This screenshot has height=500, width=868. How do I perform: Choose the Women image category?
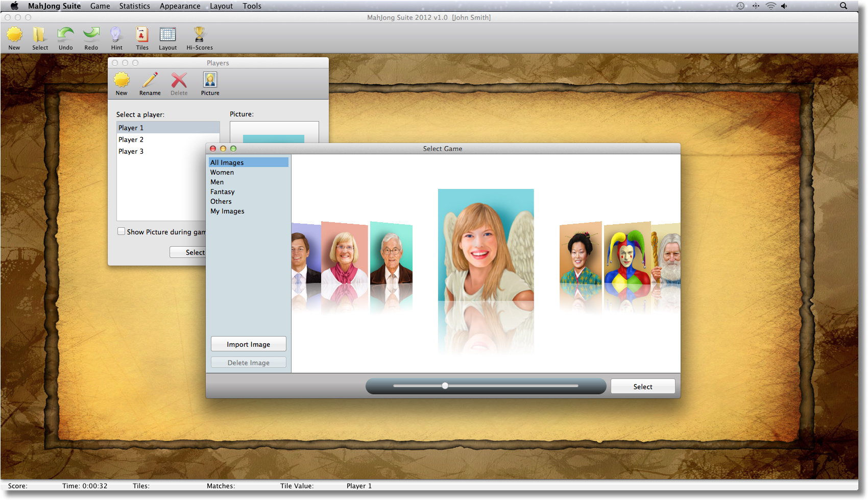tap(222, 172)
